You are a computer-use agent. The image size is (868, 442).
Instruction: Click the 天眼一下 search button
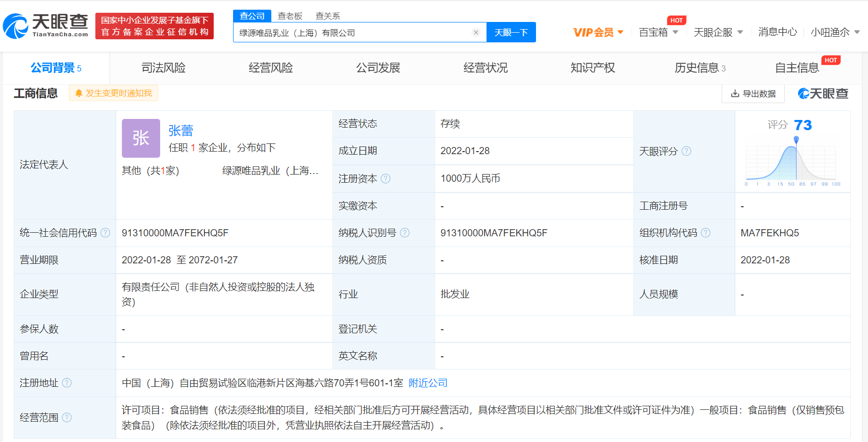point(511,32)
